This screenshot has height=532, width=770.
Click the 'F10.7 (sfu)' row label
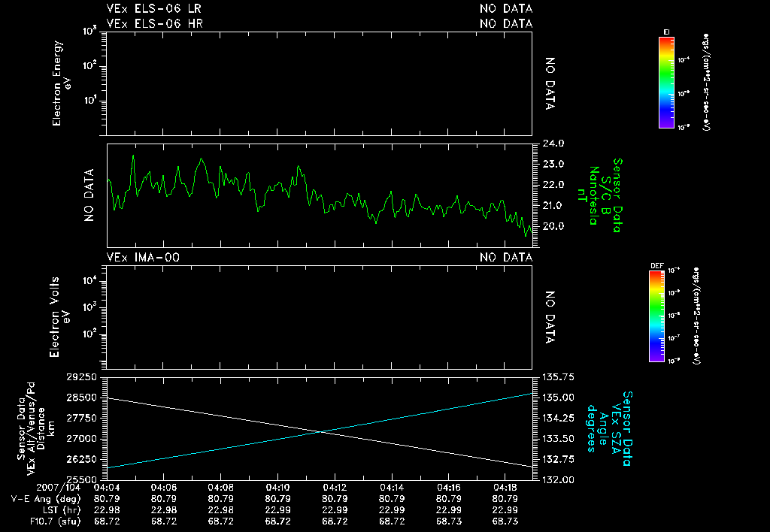(55, 521)
